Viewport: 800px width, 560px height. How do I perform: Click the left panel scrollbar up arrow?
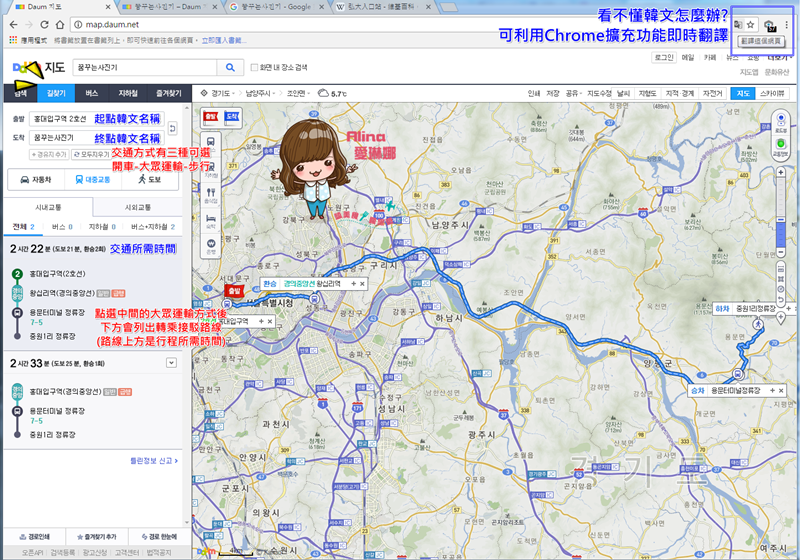coord(187,108)
